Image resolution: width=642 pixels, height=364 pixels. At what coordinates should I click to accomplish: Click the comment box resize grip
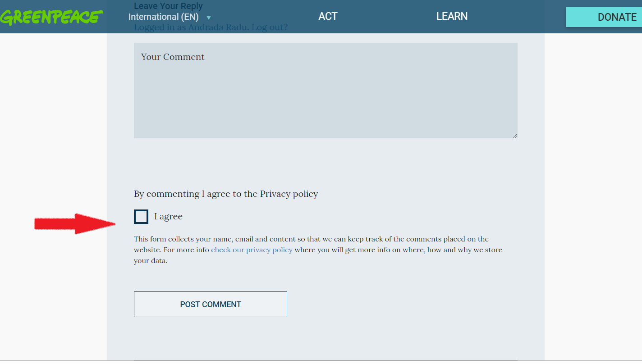[514, 135]
